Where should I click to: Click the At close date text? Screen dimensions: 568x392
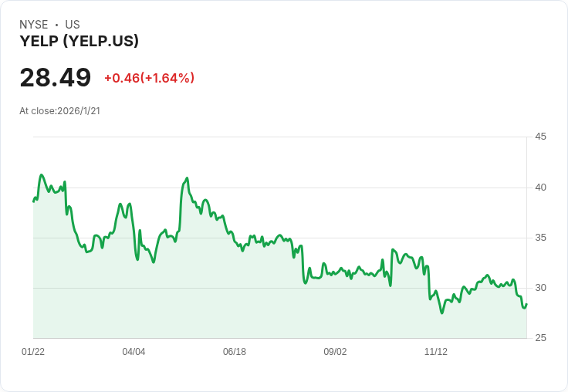click(59, 110)
